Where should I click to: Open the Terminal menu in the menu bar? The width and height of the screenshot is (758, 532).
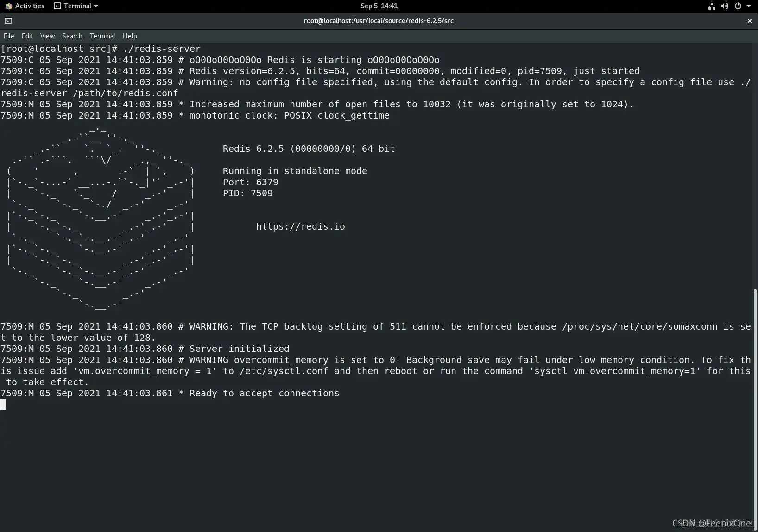102,36
